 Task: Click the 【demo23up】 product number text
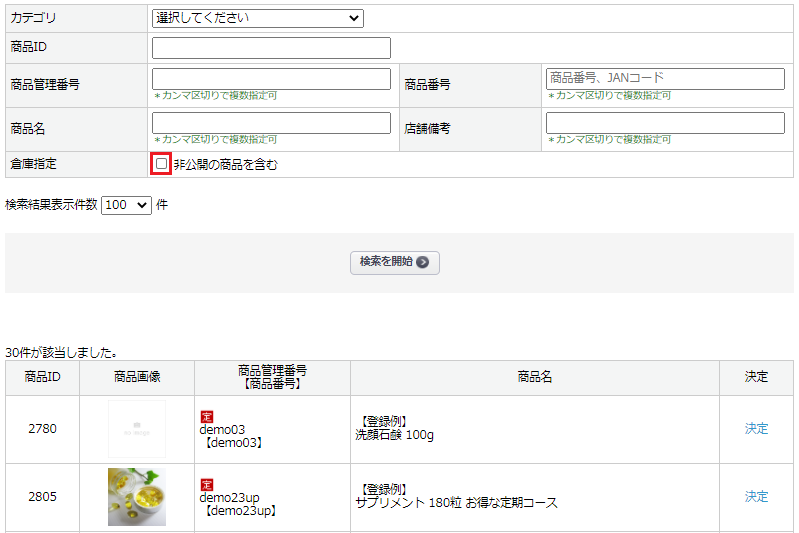pos(241,511)
